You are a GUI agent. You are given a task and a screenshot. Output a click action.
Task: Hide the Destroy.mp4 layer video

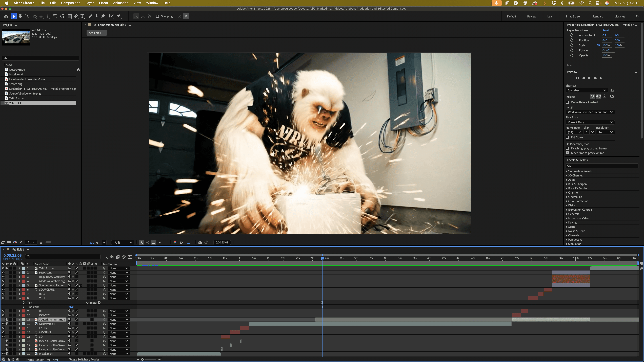[x=3, y=324]
